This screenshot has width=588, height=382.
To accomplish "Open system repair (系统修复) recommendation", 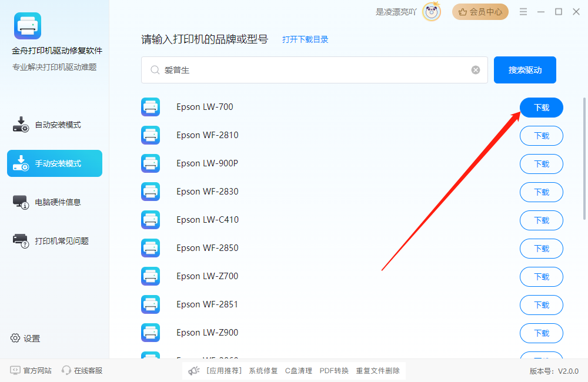I will point(263,371).
